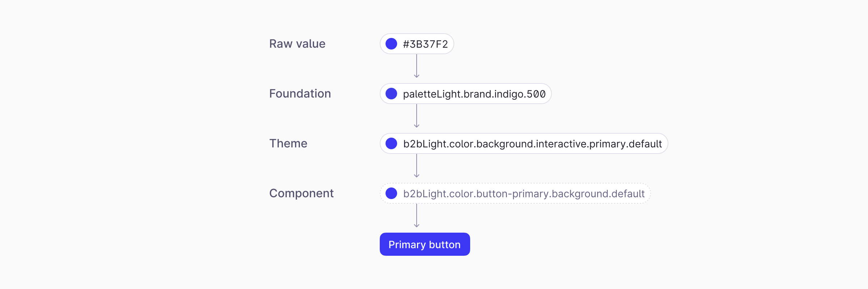
Task: Click the Component label
Action: tap(301, 193)
